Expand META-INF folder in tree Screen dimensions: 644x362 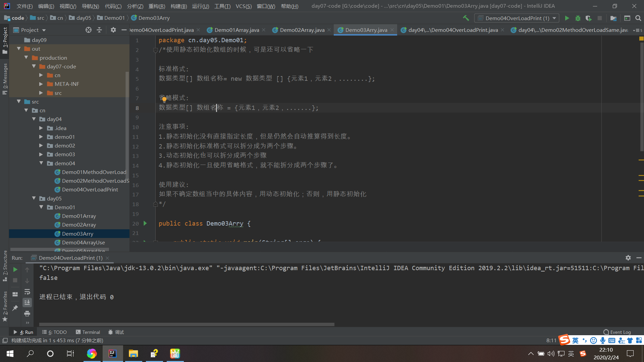[x=41, y=84]
